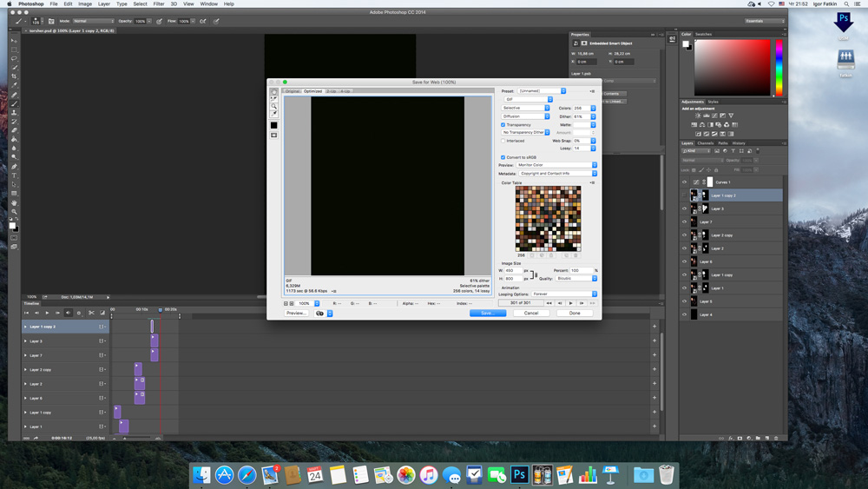Screen dimensions: 868x489
Task: Play the animation in Save for Web
Action: 570,303
